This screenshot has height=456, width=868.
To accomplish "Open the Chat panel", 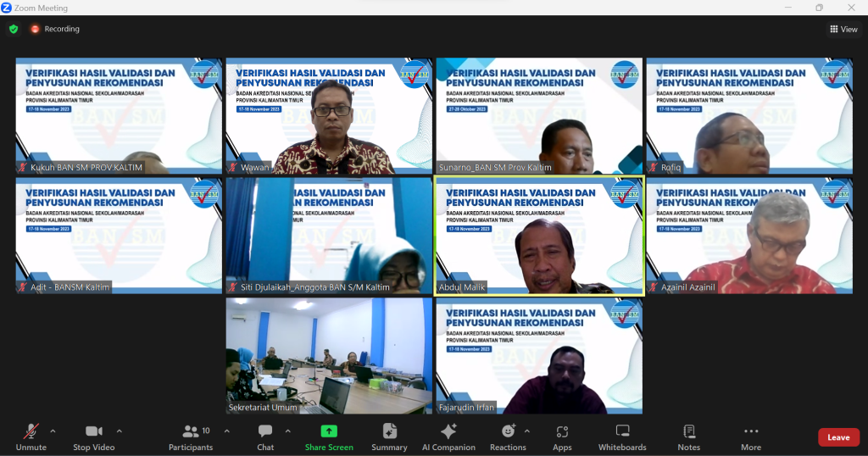I will pos(265,437).
